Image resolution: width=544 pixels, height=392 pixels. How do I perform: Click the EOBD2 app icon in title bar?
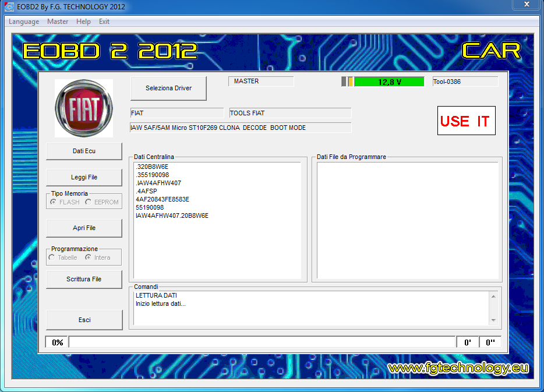pyautogui.click(x=9, y=6)
